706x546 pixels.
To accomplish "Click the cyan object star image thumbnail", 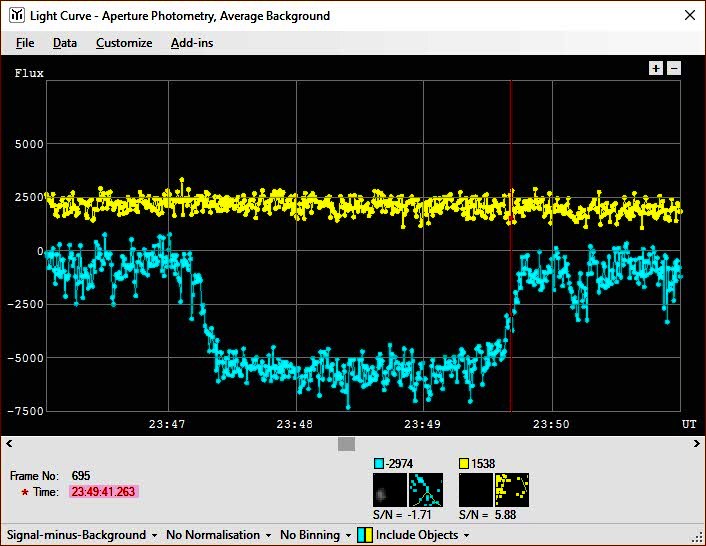I will tap(389, 490).
